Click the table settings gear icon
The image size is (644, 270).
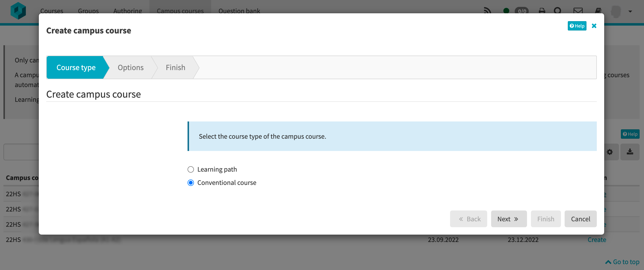610,152
